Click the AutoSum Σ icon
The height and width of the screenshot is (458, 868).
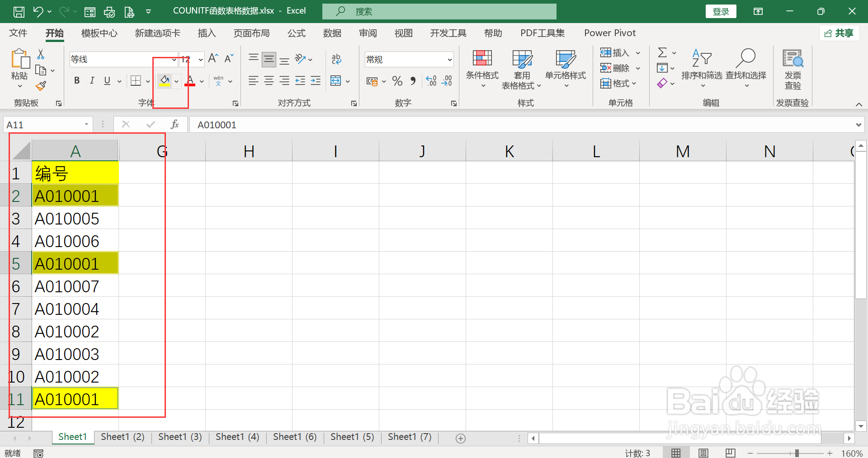pyautogui.click(x=663, y=52)
